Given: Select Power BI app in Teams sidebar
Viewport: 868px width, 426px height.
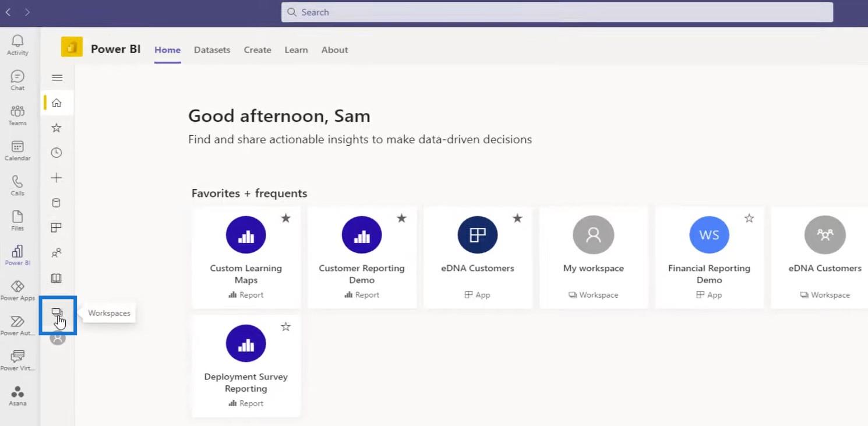Looking at the screenshot, I should pyautogui.click(x=17, y=255).
